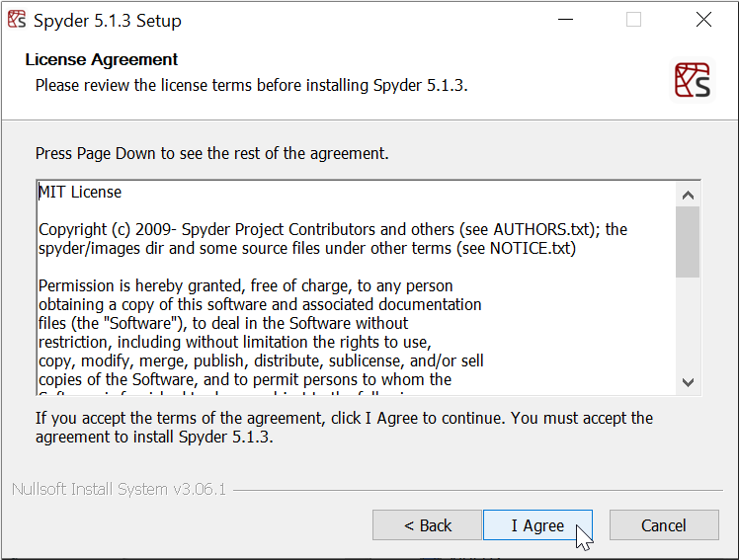The width and height of the screenshot is (739, 560).
Task: Go to previous step with Back button
Action: tap(427, 525)
